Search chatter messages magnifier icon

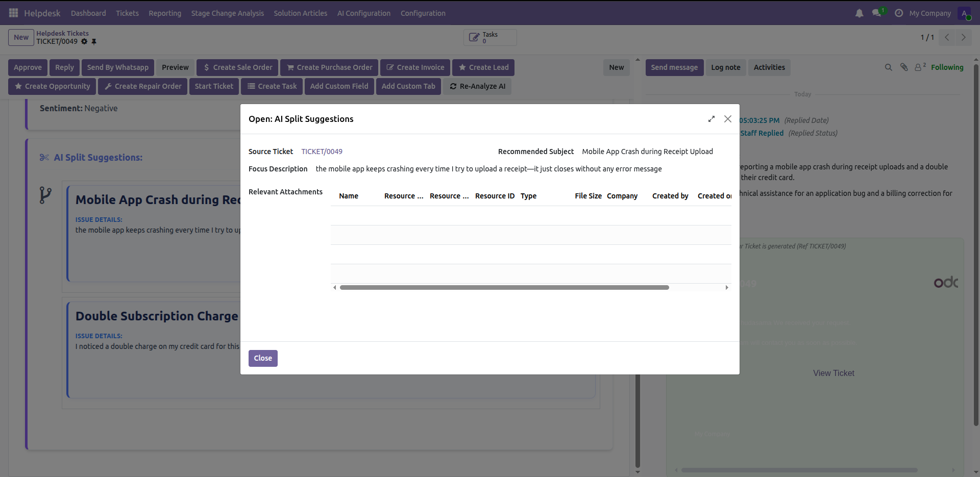(x=888, y=67)
